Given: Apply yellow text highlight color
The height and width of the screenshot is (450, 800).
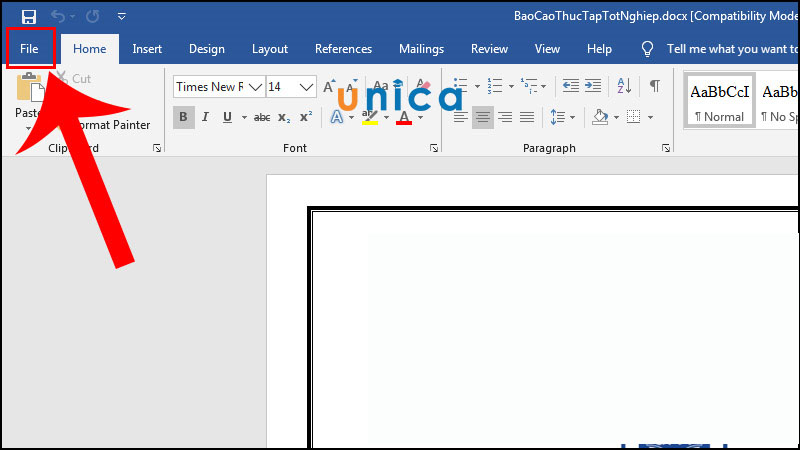Looking at the screenshot, I should pos(370,117).
